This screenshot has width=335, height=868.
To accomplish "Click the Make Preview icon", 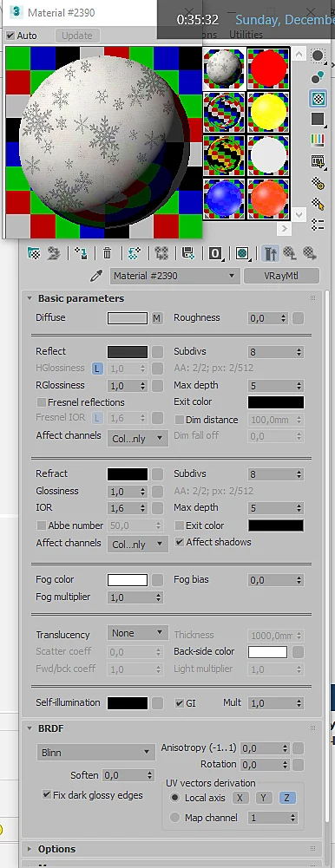I will pyautogui.click(x=318, y=161).
